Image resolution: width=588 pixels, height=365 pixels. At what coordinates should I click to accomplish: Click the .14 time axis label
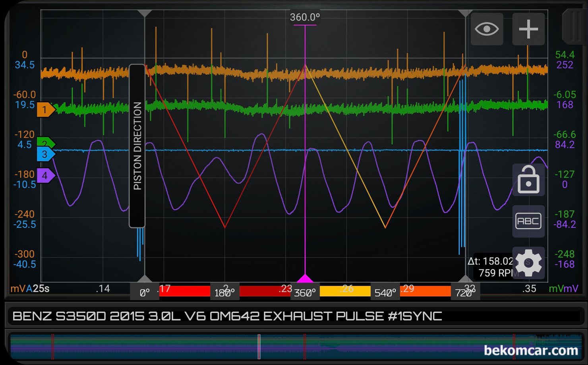103,289
